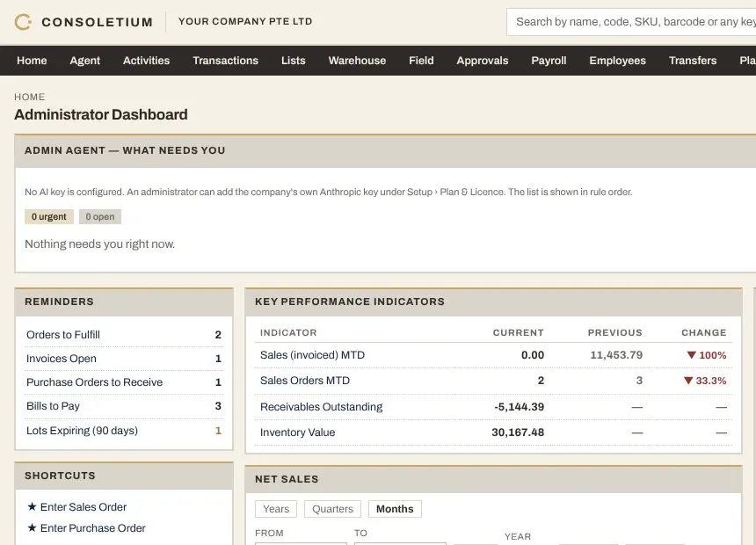Click the HOME breadcrumb link
This screenshot has height=545, width=756.
pyautogui.click(x=29, y=97)
